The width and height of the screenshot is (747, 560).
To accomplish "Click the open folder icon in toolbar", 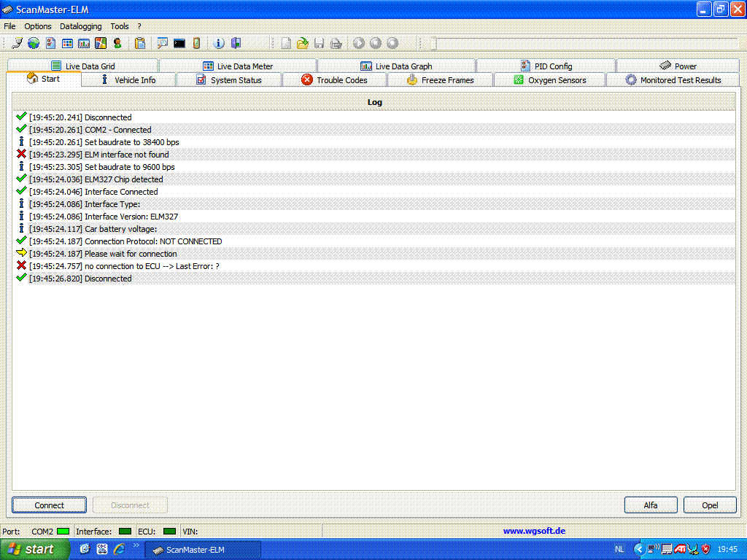I will (x=302, y=44).
